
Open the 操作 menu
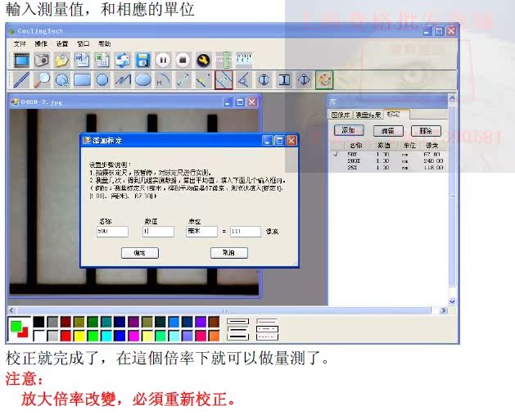pyautogui.click(x=41, y=43)
